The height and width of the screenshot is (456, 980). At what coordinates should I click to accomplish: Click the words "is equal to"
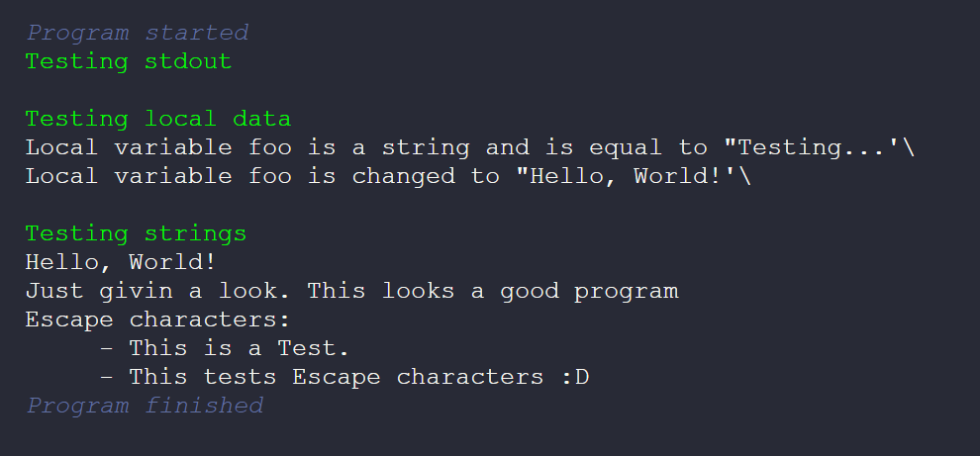[x=627, y=148]
